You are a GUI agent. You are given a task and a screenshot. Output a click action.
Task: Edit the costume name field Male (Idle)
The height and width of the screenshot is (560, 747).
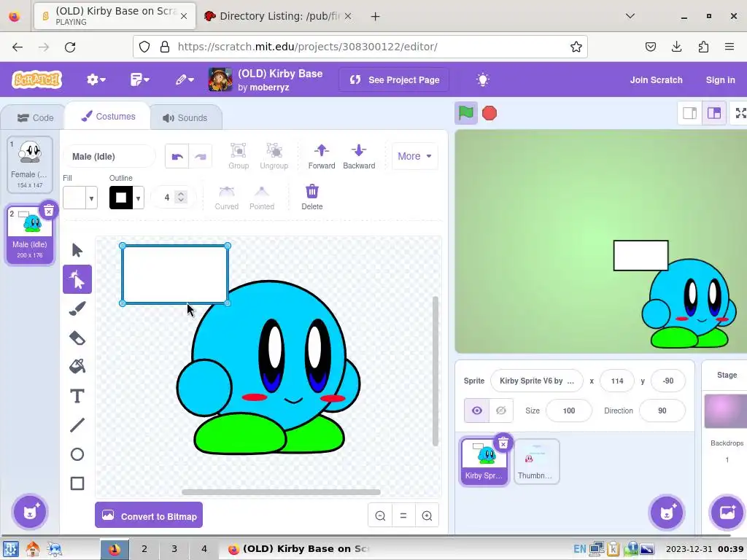pos(109,156)
